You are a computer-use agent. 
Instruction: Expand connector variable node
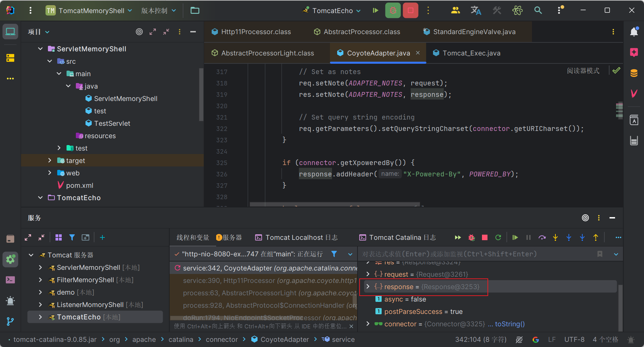pos(368,324)
